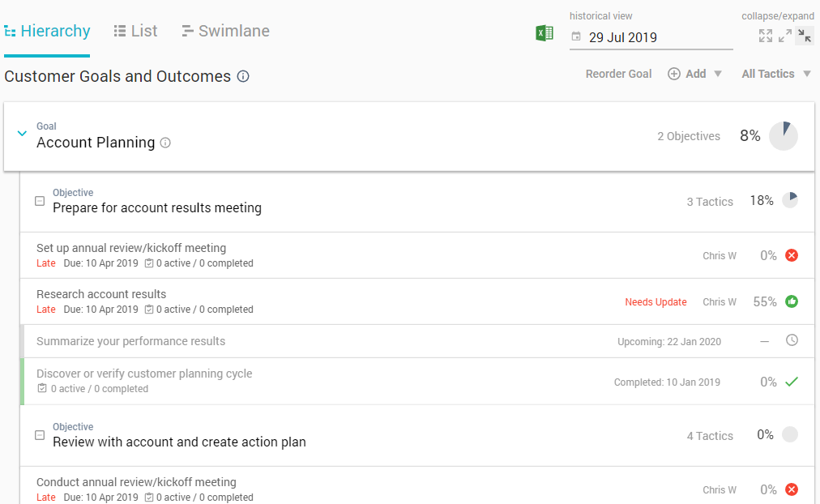Export to Excel using the green icon

(545, 33)
